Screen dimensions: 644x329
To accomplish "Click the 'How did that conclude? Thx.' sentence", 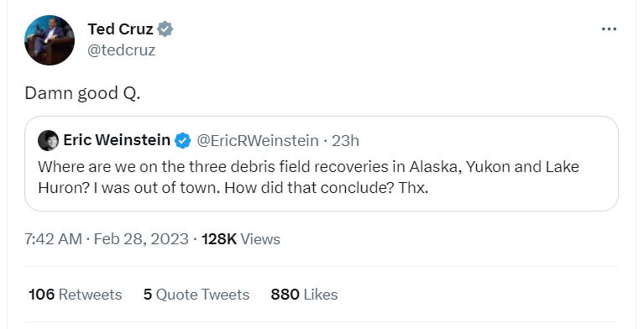I will click(x=327, y=188).
